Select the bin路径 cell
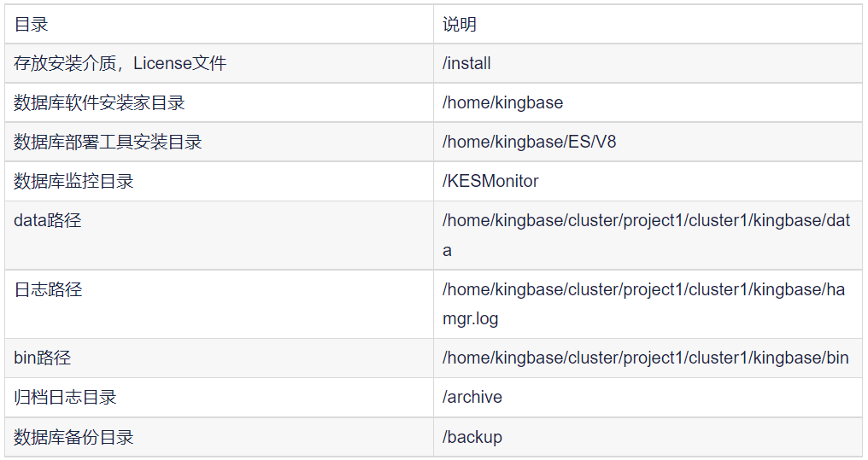This screenshot has width=868, height=460. tap(43, 358)
